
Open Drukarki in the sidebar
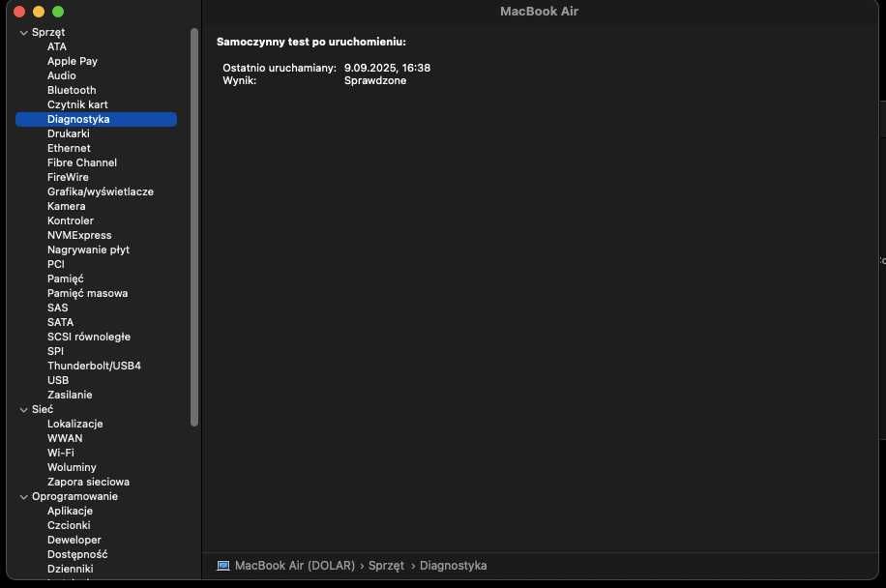[x=69, y=133]
